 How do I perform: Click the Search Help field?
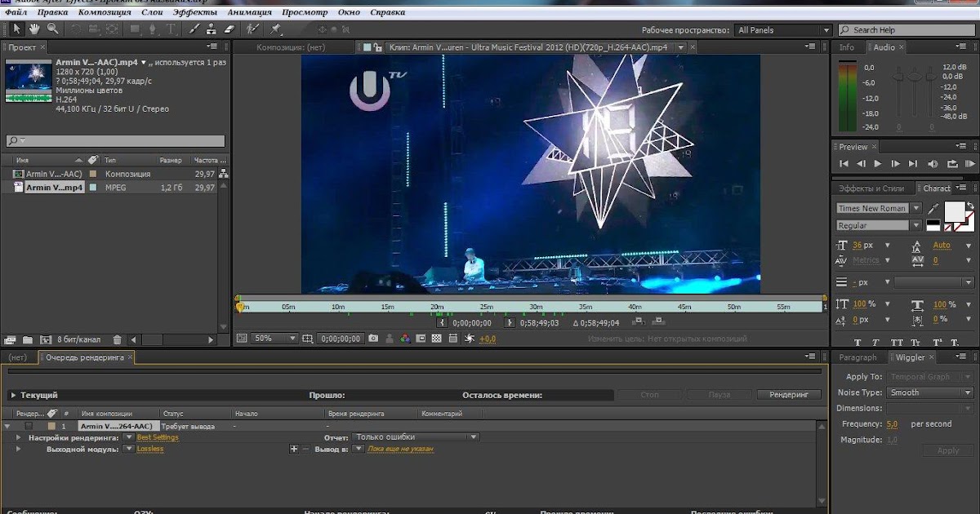click(x=906, y=30)
